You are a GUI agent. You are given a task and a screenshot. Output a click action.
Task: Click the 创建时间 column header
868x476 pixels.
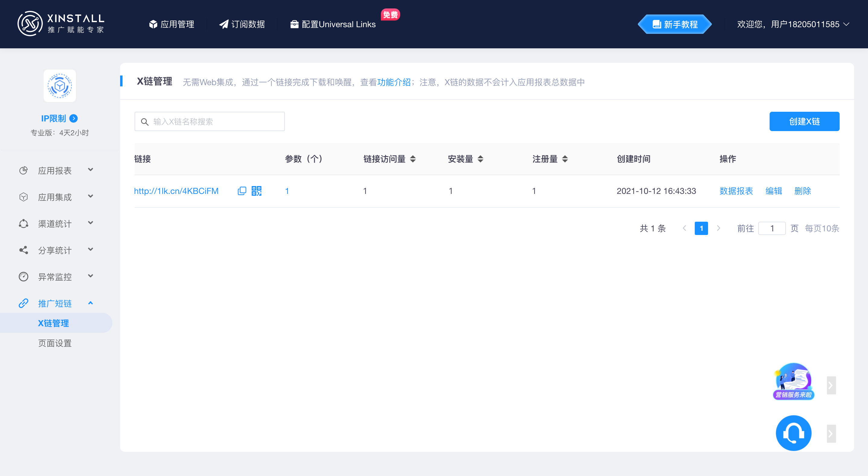point(633,159)
